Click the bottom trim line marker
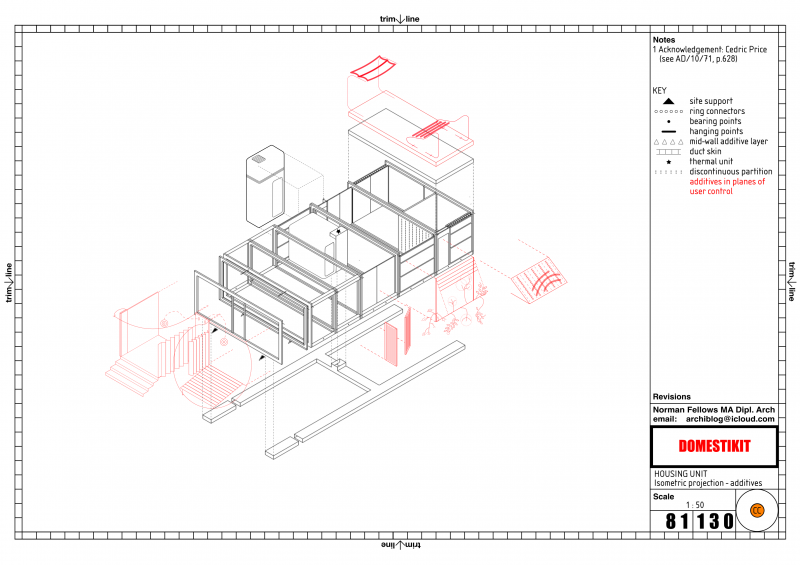The width and height of the screenshot is (800, 565). pos(400,546)
